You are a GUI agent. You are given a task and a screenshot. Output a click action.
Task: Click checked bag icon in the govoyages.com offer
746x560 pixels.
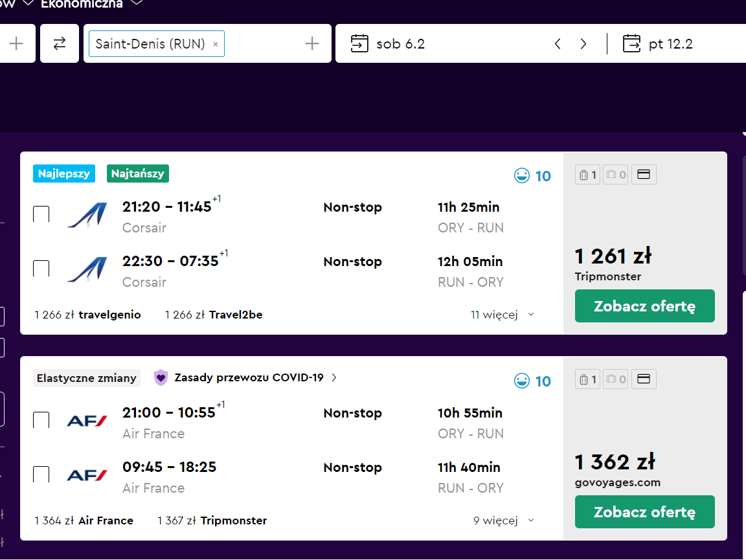tap(616, 379)
